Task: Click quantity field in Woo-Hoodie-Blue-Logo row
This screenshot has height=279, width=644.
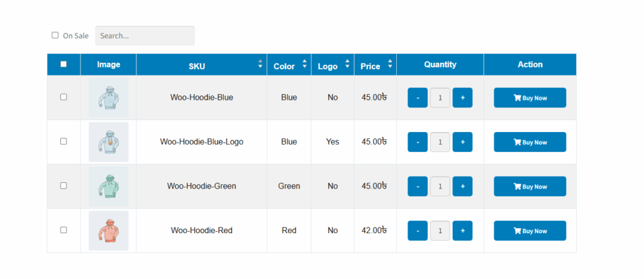Action: (440, 142)
